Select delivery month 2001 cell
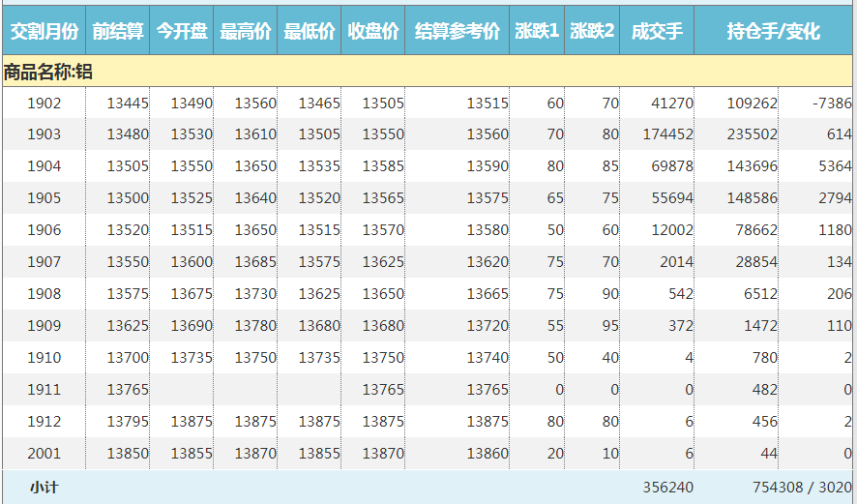The width and height of the screenshot is (857, 504). 44,454
